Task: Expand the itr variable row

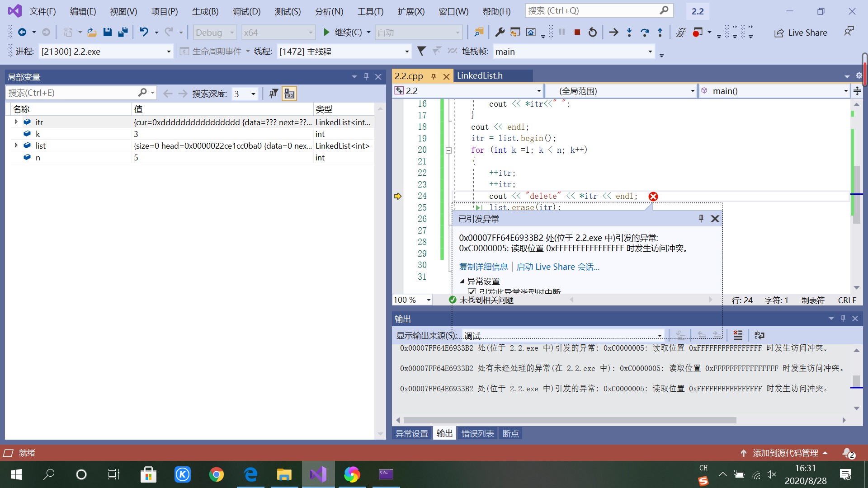Action: pyautogui.click(x=16, y=122)
